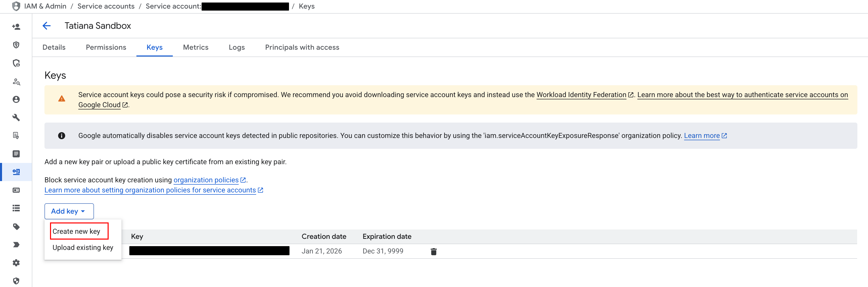Open the Metrics tab
The height and width of the screenshot is (287, 868).
[196, 47]
